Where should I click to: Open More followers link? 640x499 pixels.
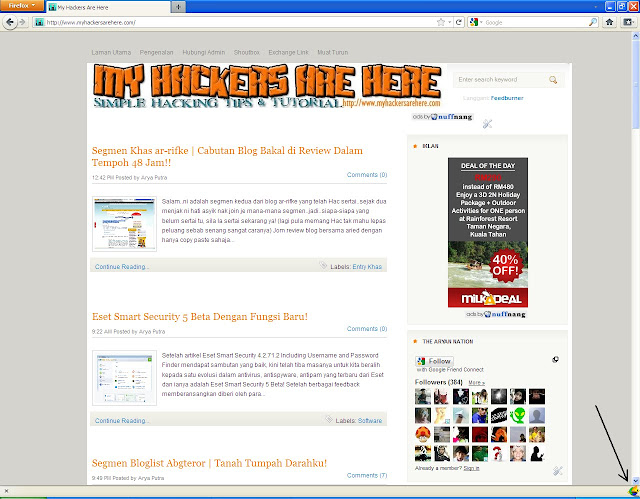coord(476,383)
